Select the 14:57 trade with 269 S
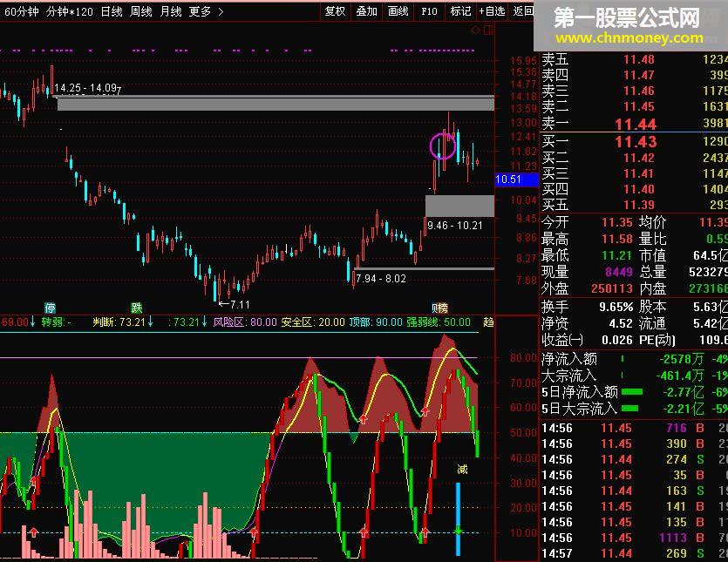The height and width of the screenshot is (562, 728). pyautogui.click(x=633, y=553)
